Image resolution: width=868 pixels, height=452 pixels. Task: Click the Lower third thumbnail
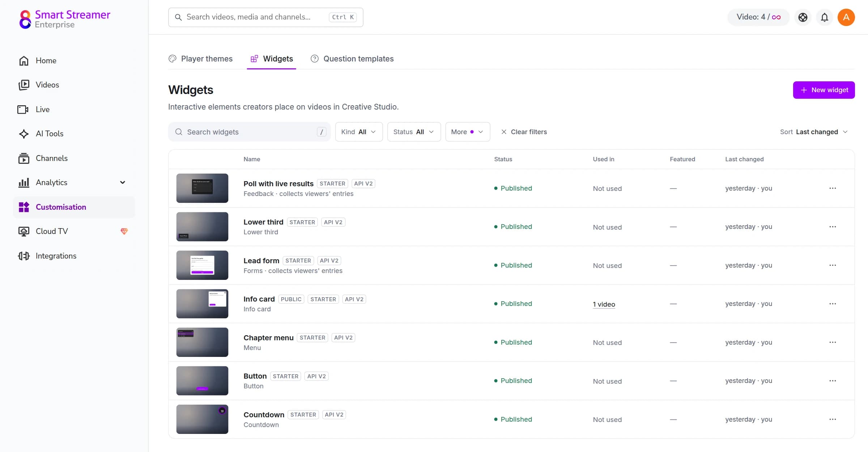(202, 226)
